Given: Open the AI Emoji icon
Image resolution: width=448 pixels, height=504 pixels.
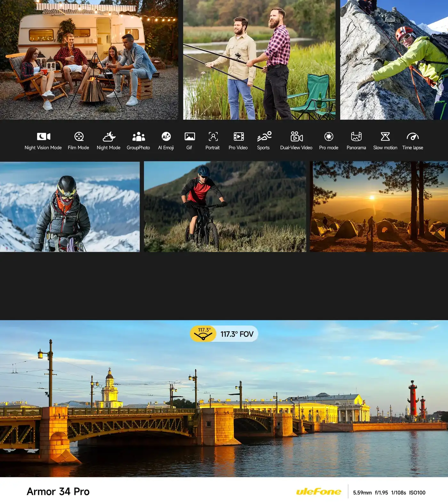Looking at the screenshot, I should click(x=166, y=137).
